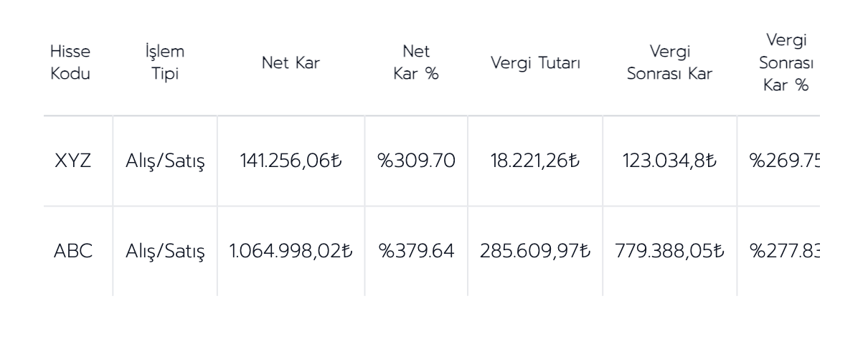Click the %309.70 percentage cell
The image size is (868, 357).
[x=416, y=161]
